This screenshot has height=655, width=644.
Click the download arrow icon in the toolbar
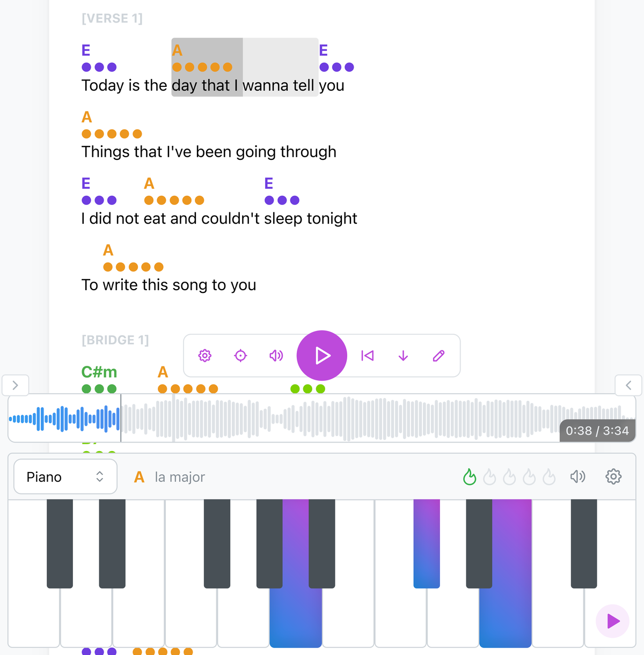click(x=402, y=356)
